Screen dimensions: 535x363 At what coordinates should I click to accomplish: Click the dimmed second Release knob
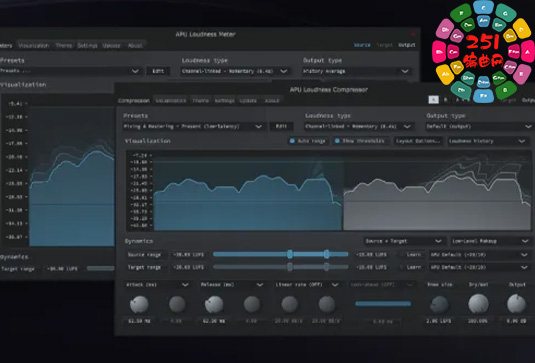coord(252,304)
